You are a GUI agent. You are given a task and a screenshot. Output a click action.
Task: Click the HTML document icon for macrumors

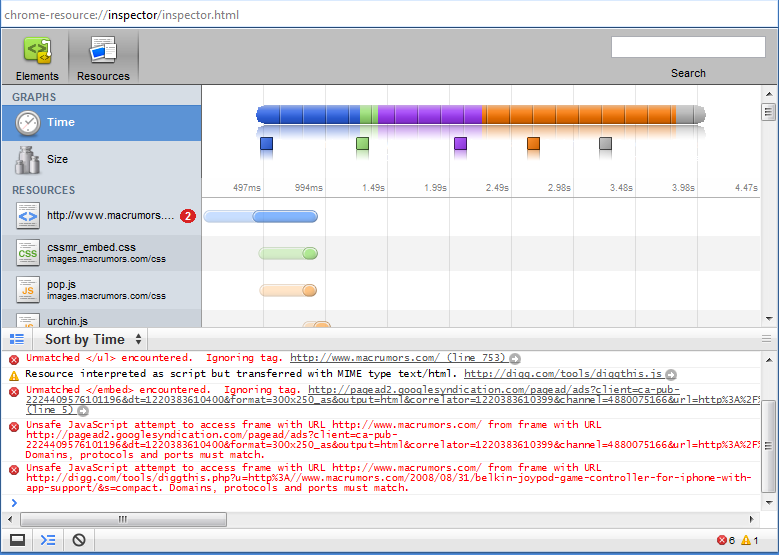click(x=28, y=216)
